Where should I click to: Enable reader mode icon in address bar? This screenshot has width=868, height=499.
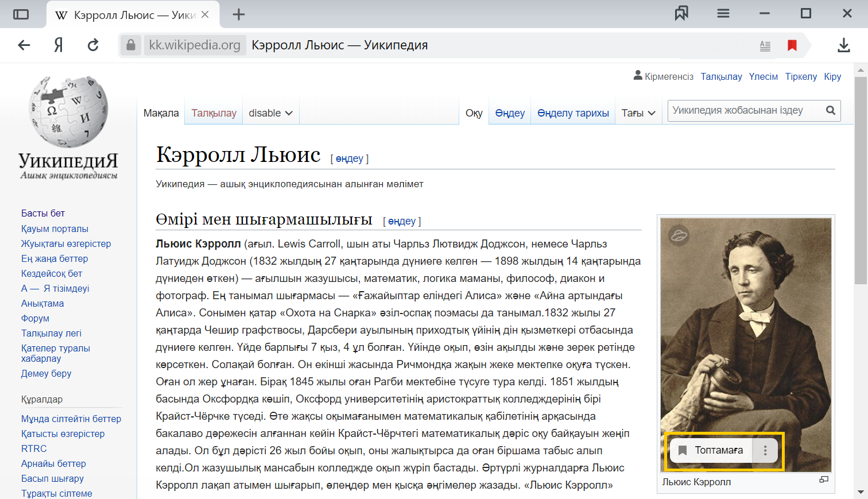click(765, 45)
